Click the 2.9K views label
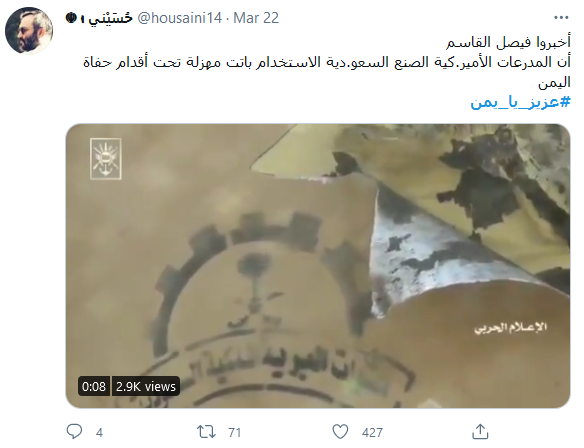The image size is (584, 448). pyautogui.click(x=146, y=386)
